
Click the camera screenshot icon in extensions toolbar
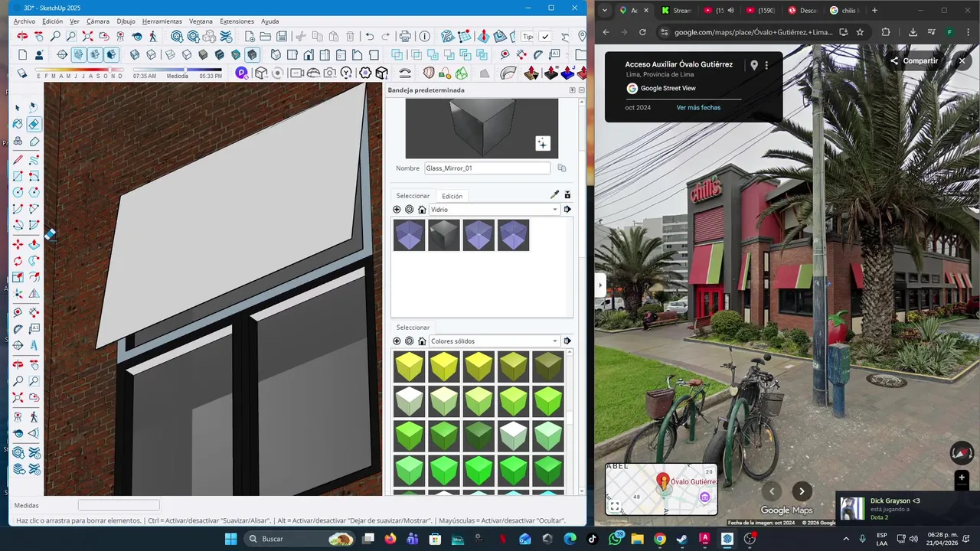click(330, 73)
